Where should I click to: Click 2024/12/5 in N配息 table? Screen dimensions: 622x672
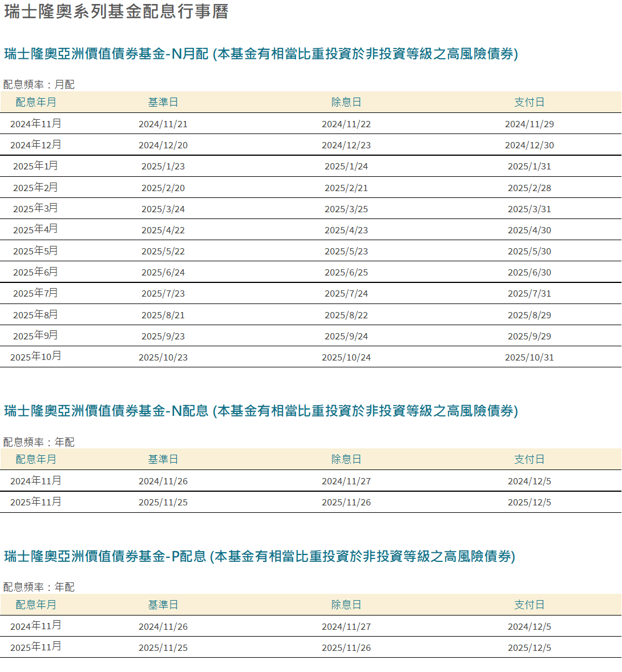coord(530,481)
